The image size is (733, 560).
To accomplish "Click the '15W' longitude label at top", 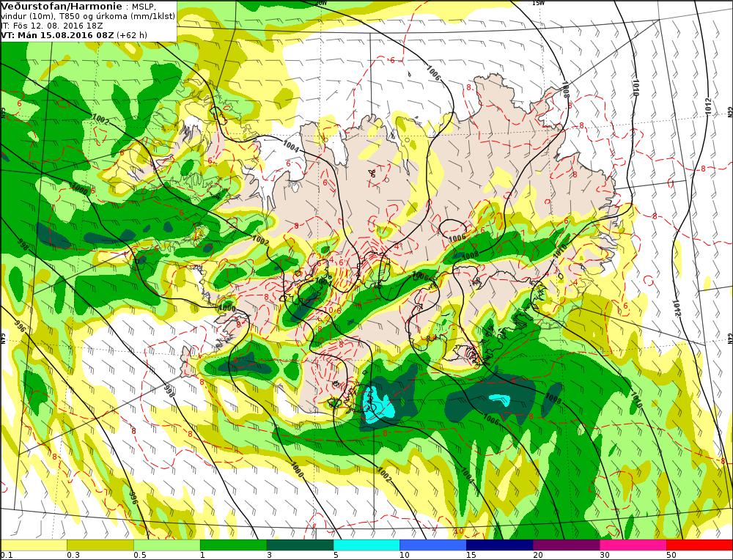I will point(539,3).
